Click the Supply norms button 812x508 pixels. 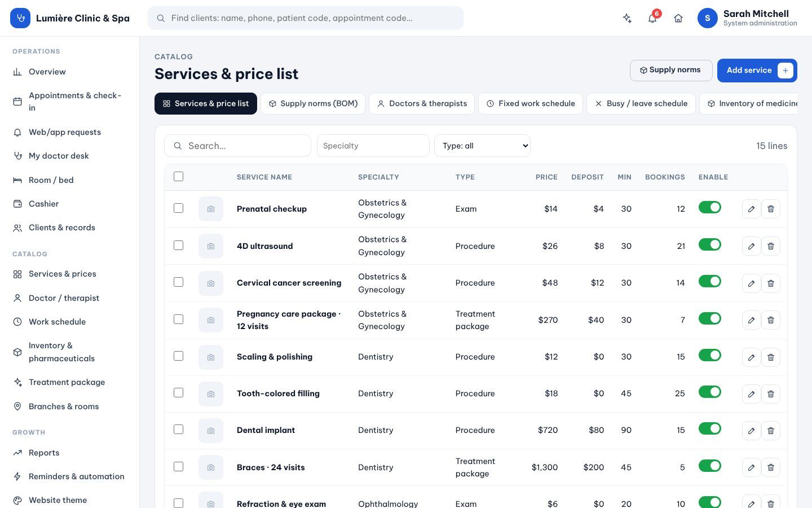tap(671, 70)
